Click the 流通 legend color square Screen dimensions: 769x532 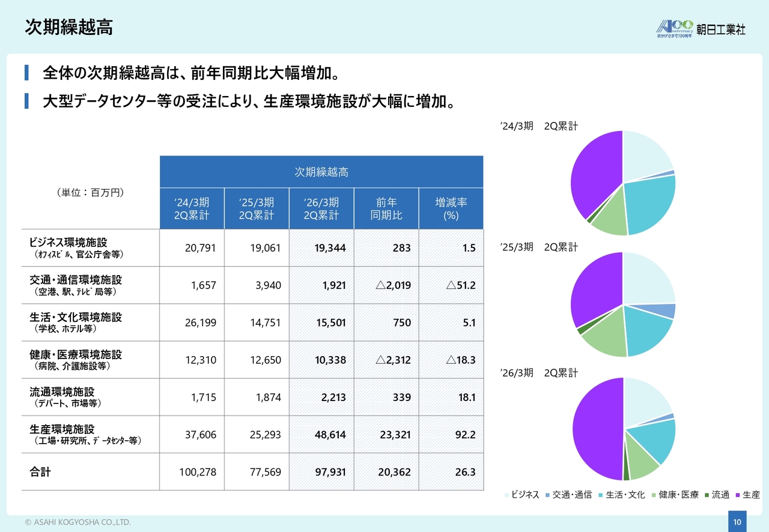707,495
